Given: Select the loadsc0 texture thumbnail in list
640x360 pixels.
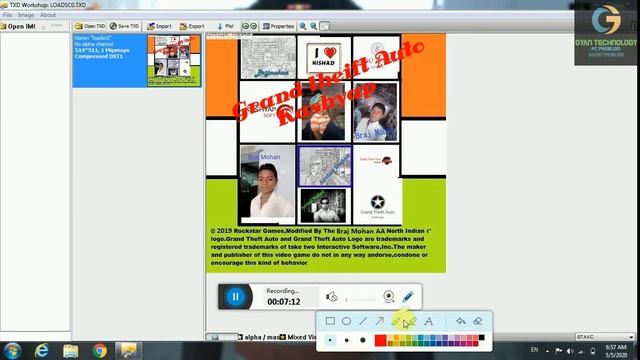Looking at the screenshot, I should pyautogui.click(x=174, y=60).
